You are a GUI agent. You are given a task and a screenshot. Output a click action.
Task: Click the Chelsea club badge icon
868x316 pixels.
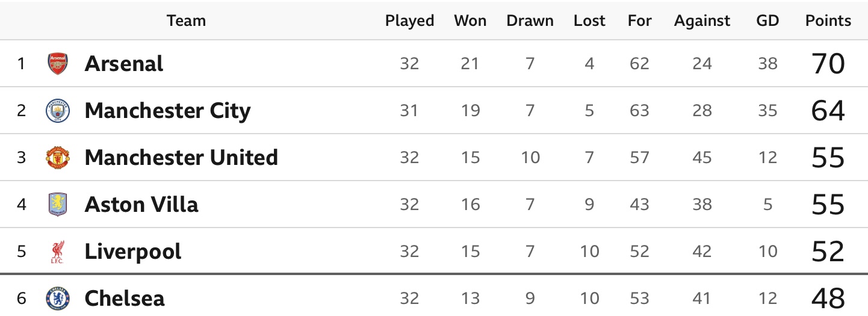coord(58,299)
